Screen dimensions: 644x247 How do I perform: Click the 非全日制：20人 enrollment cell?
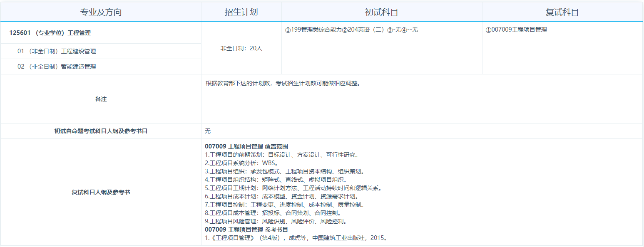[241, 48]
